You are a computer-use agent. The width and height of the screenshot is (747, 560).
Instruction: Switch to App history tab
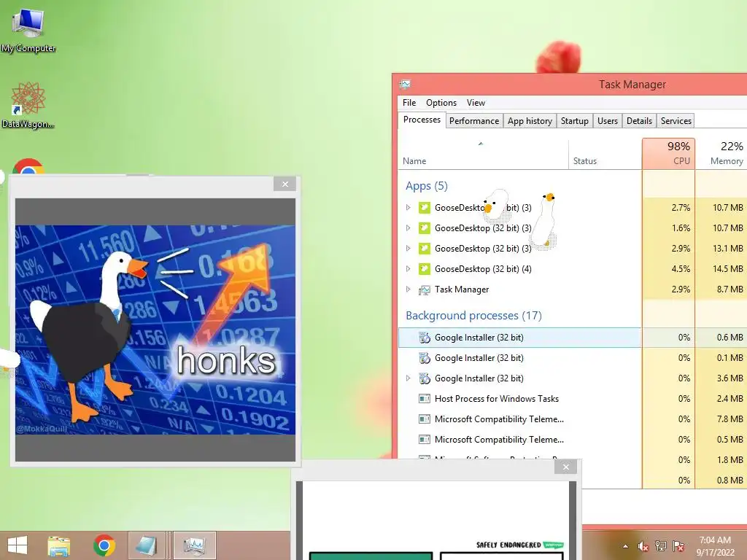pyautogui.click(x=530, y=121)
